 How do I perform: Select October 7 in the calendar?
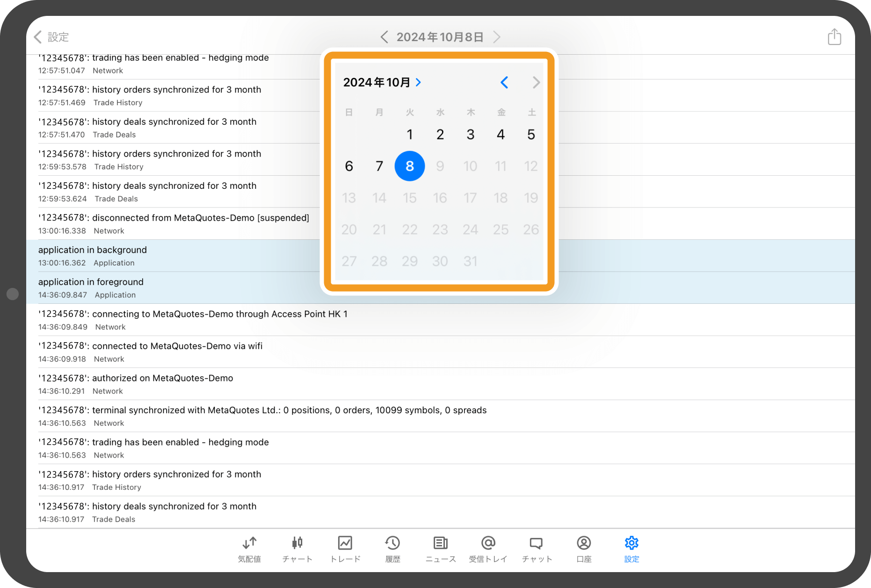point(379,166)
